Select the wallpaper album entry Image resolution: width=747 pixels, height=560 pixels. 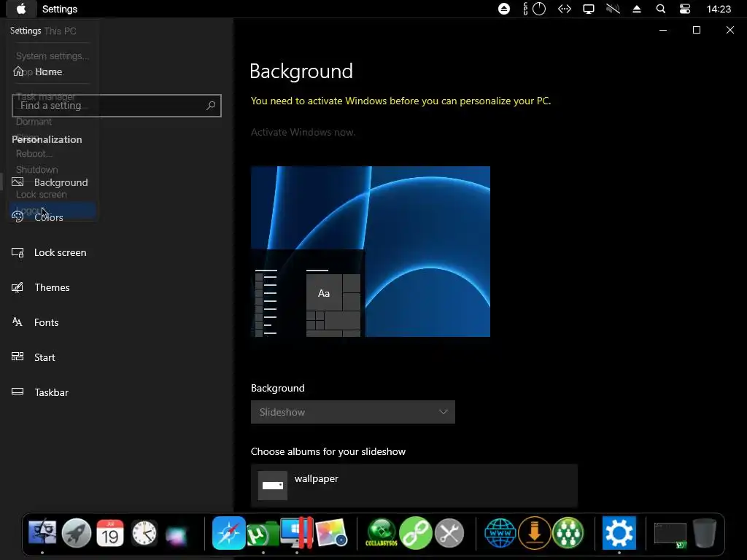[414, 485]
